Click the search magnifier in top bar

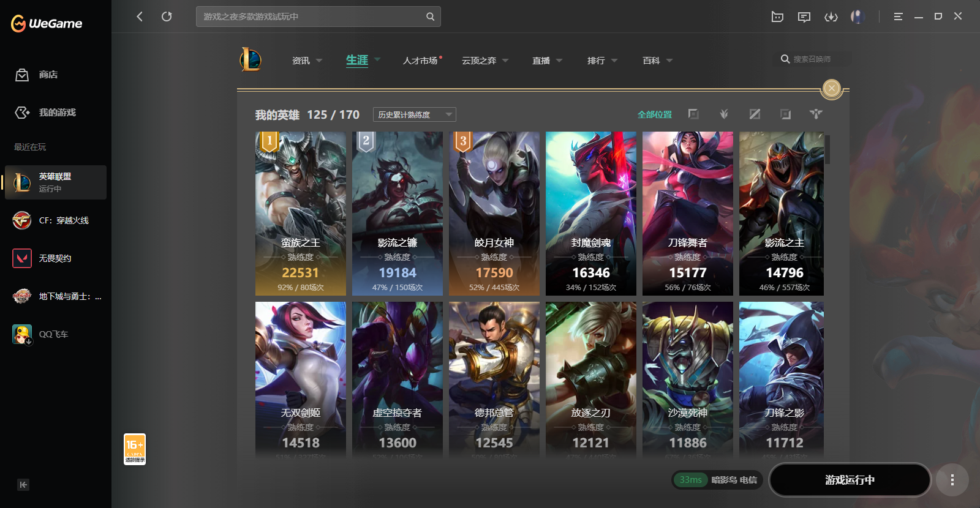click(x=430, y=17)
